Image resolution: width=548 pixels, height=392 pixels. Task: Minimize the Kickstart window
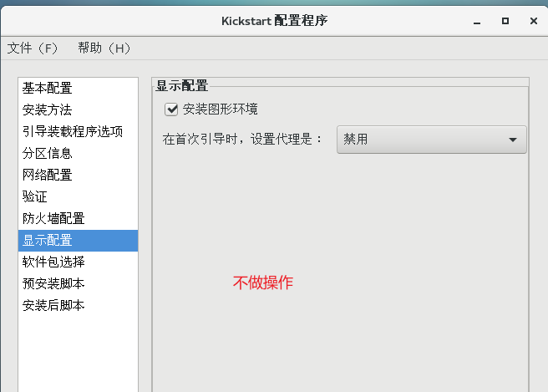[477, 22]
